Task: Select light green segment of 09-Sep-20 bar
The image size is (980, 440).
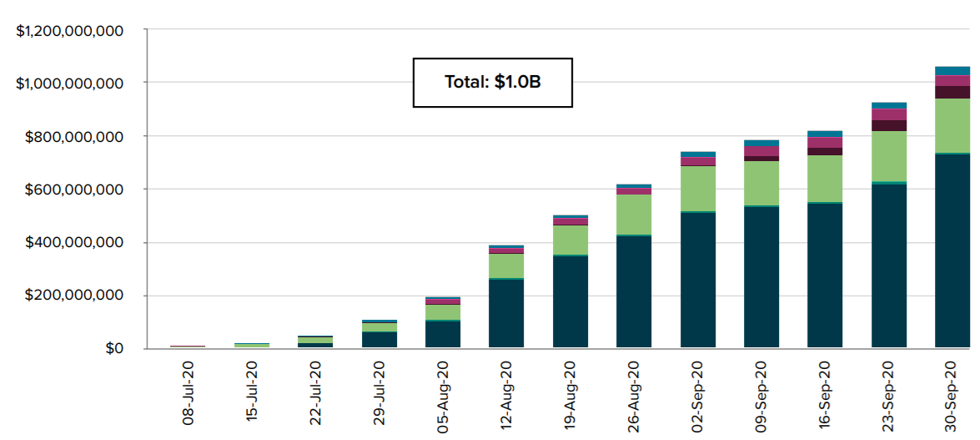Action: pos(761,184)
